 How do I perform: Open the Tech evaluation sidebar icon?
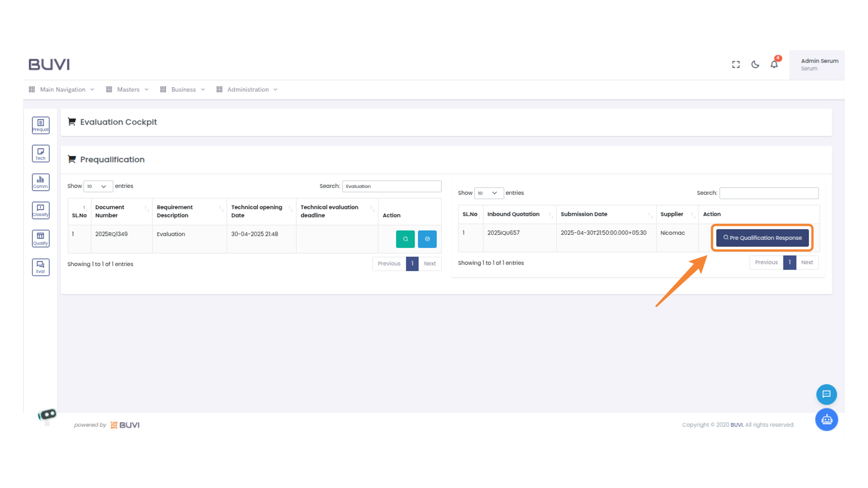(40, 154)
